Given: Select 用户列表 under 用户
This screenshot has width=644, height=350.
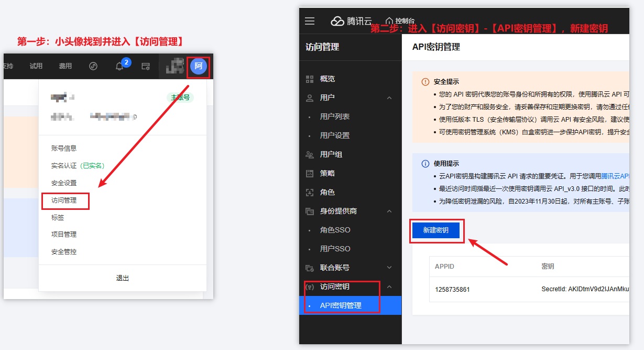Looking at the screenshot, I should coord(335,116).
